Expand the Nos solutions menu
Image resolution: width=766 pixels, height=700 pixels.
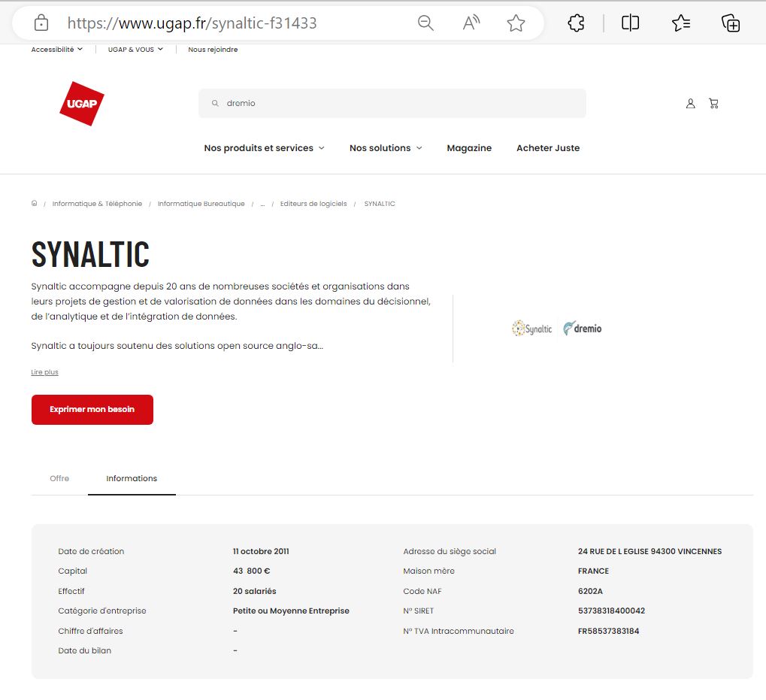coord(386,148)
